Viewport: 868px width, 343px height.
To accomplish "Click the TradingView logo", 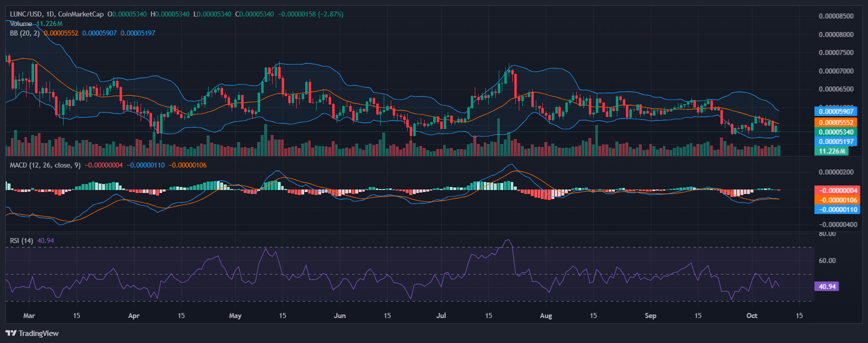I will click(x=32, y=333).
